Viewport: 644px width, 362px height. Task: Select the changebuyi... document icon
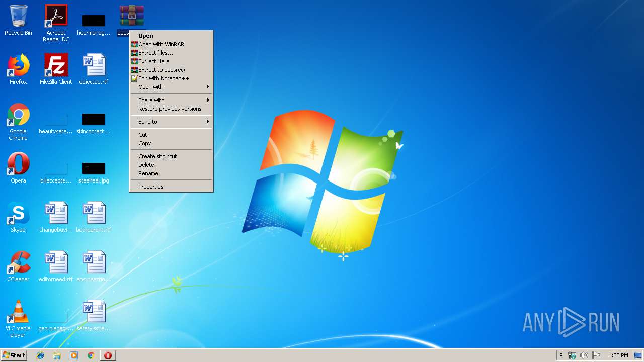coord(56,217)
